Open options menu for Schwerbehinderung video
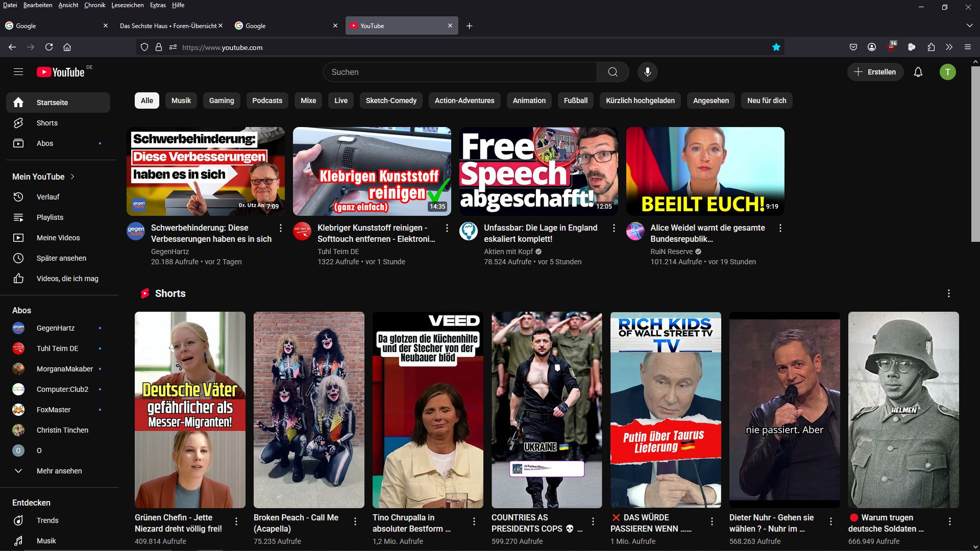Image resolution: width=980 pixels, height=551 pixels. click(x=280, y=228)
